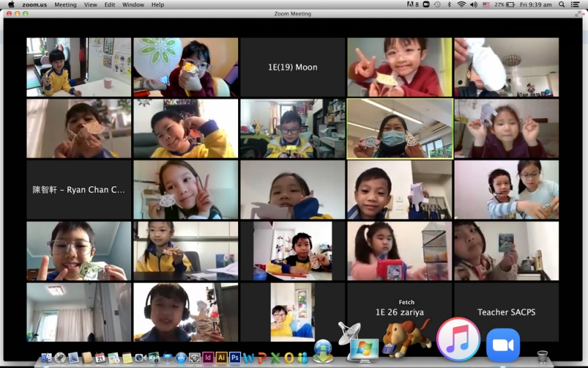Launch InDesign from the dock
This screenshot has height=368, width=588.
[208, 358]
